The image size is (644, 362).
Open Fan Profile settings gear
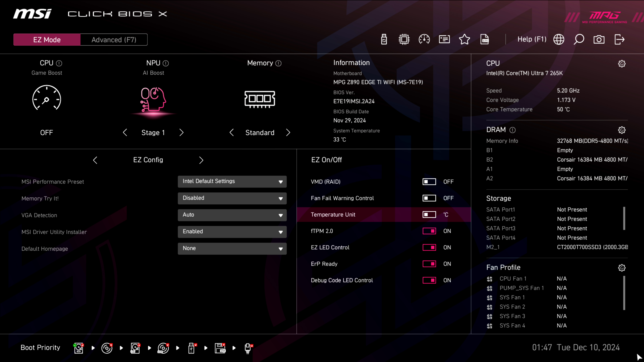[622, 268]
